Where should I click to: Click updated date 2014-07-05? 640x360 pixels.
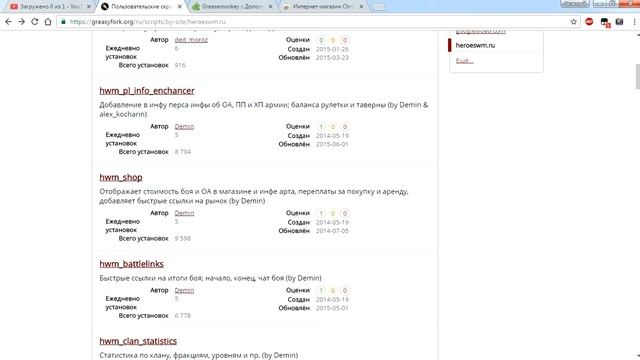point(332,231)
